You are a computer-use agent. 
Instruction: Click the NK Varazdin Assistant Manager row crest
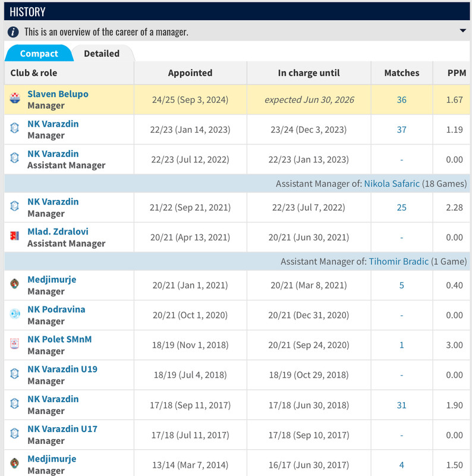coord(15,158)
